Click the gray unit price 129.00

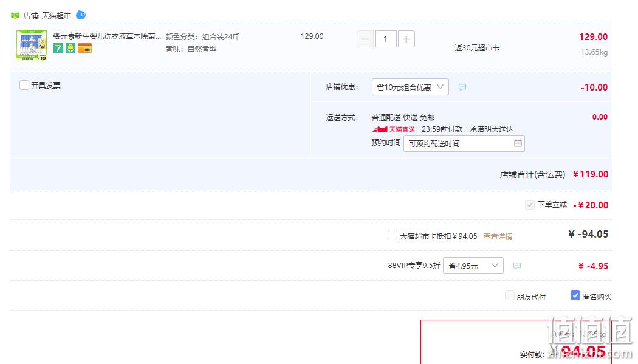pyautogui.click(x=312, y=36)
